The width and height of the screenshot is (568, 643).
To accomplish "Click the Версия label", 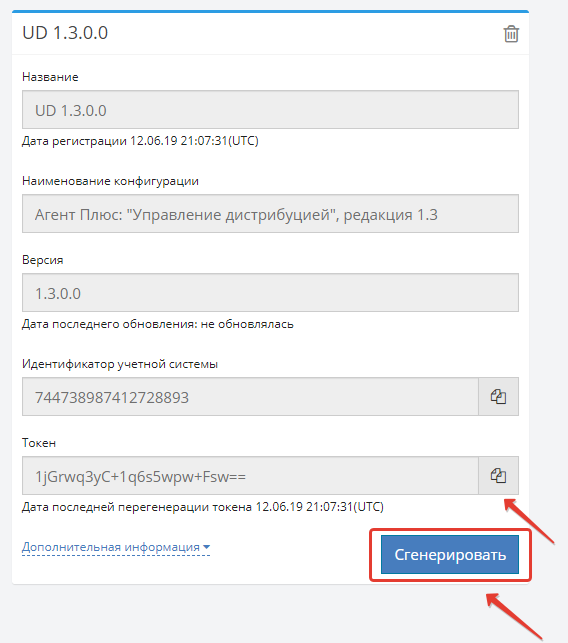I will pos(43,260).
